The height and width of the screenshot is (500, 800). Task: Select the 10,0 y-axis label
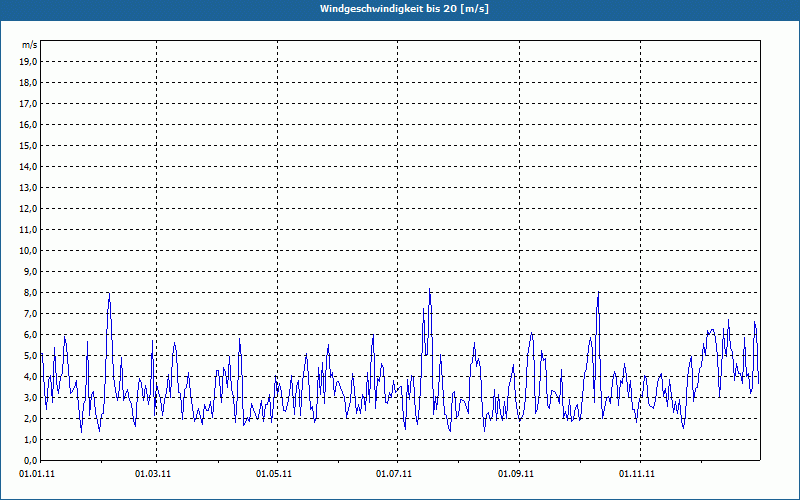pyautogui.click(x=28, y=251)
